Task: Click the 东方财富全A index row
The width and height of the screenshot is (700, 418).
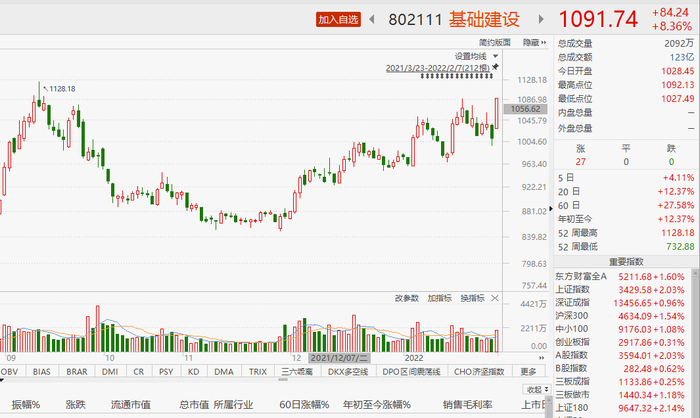Action: [x=622, y=276]
